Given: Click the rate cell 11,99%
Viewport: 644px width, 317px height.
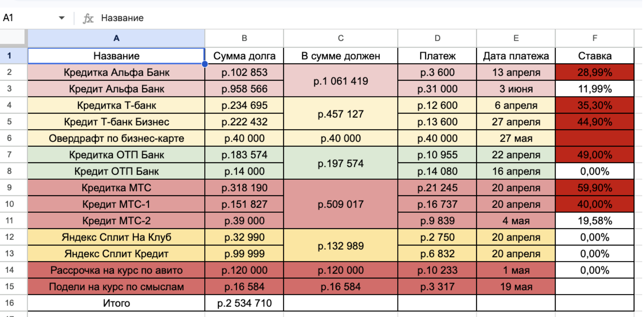Looking at the screenshot, I should tap(595, 89).
